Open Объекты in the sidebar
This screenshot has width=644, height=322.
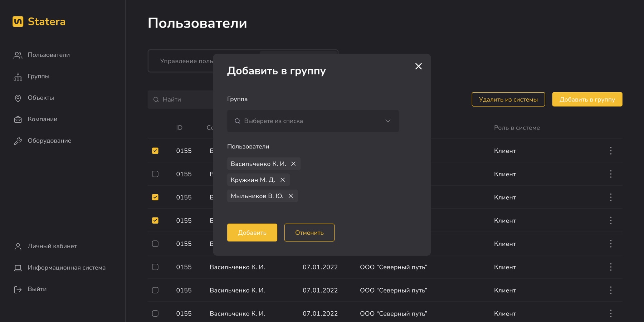(34, 98)
